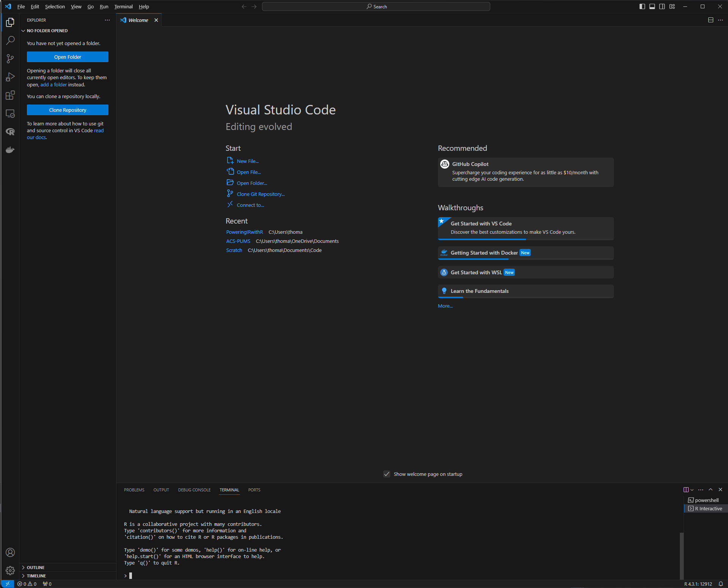Open the Selection menu
This screenshot has width=728, height=588.
(x=55, y=6)
